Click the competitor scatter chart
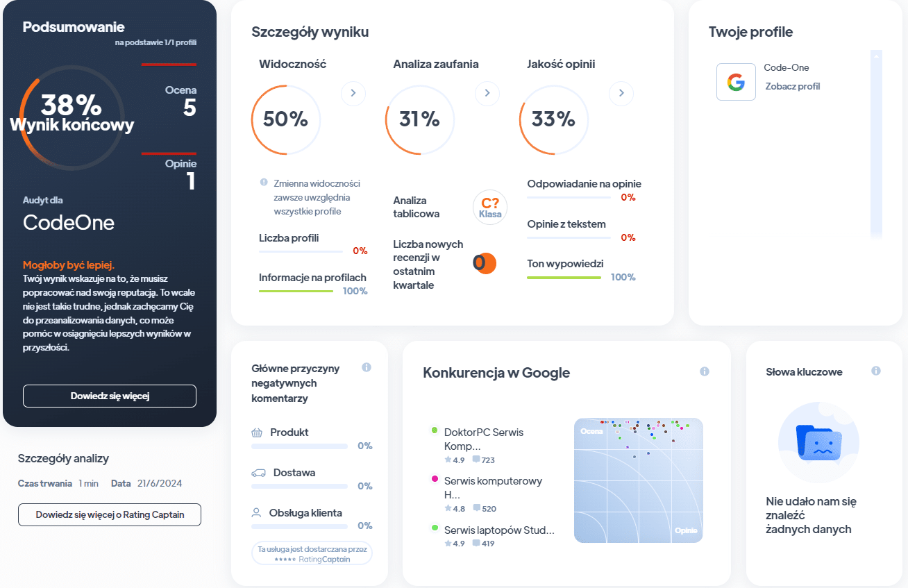 639,480
